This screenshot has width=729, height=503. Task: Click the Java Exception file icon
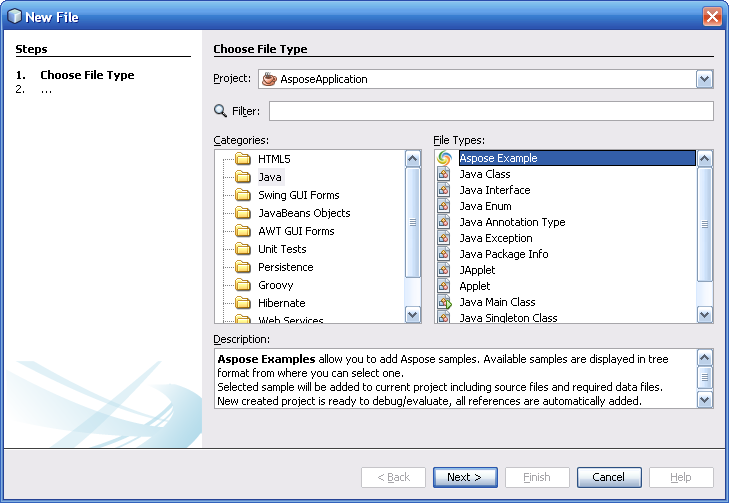coord(444,238)
